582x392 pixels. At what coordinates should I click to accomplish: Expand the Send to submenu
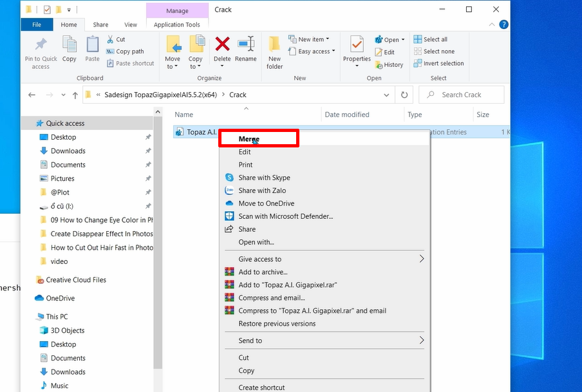tap(324, 341)
